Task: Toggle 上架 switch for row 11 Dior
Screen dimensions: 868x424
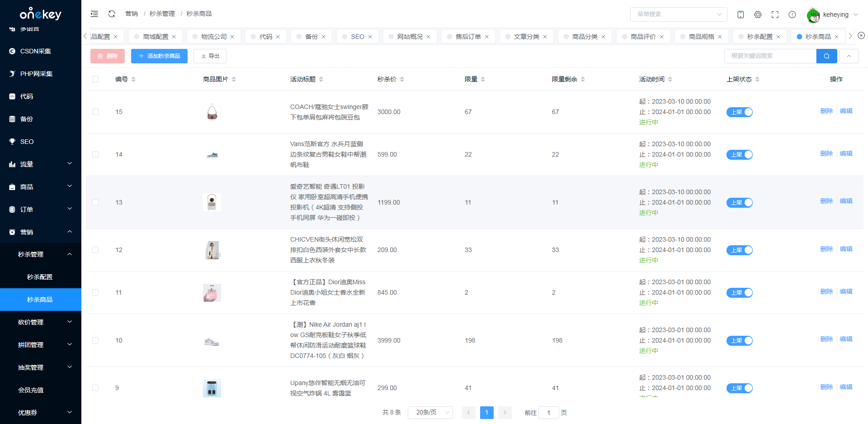Action: click(x=740, y=292)
